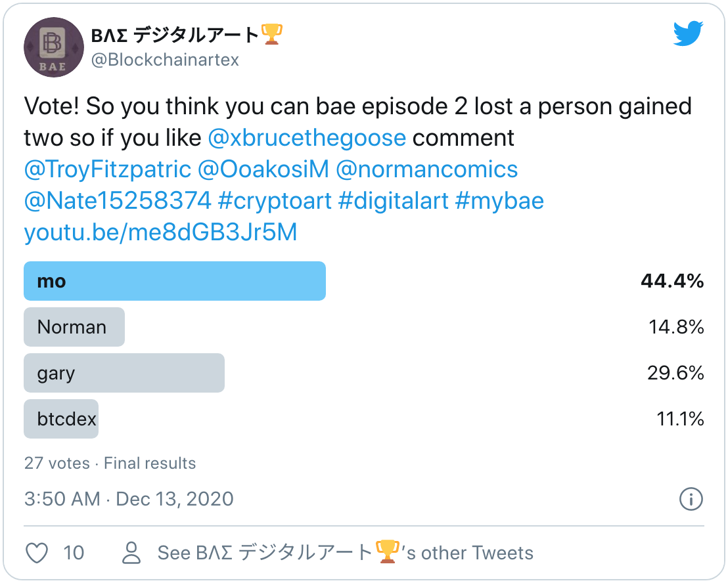Open @normancomics mention
This screenshot has width=728, height=583.
click(x=426, y=169)
